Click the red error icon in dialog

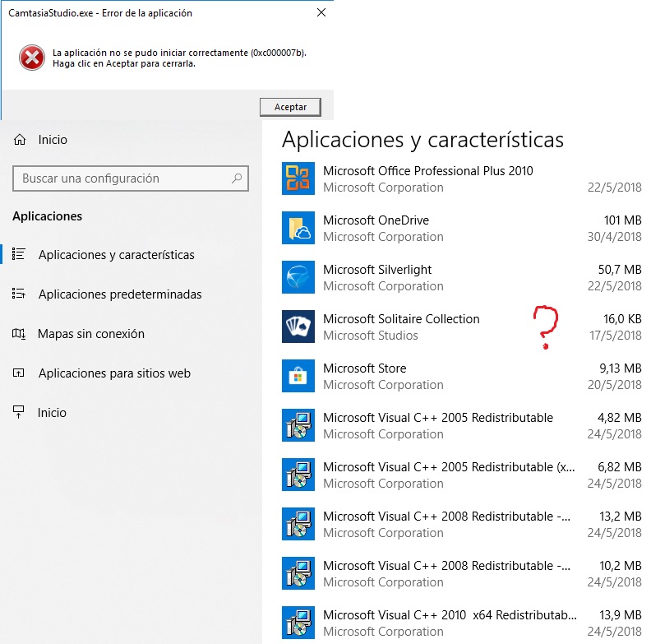point(31,58)
